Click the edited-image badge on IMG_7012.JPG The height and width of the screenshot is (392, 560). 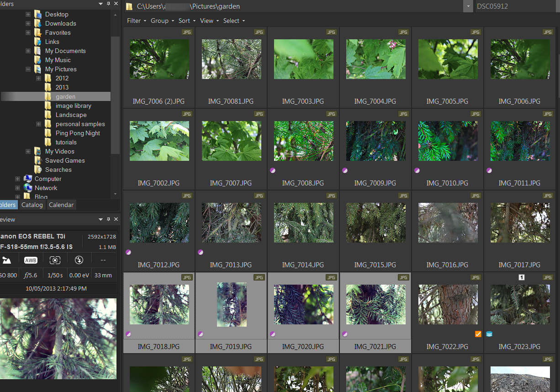(x=128, y=252)
